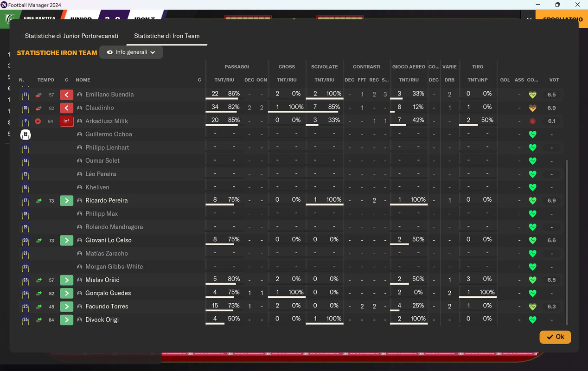The width and height of the screenshot is (588, 371).
Task: Sort by the NOME column header
Action: (83, 80)
